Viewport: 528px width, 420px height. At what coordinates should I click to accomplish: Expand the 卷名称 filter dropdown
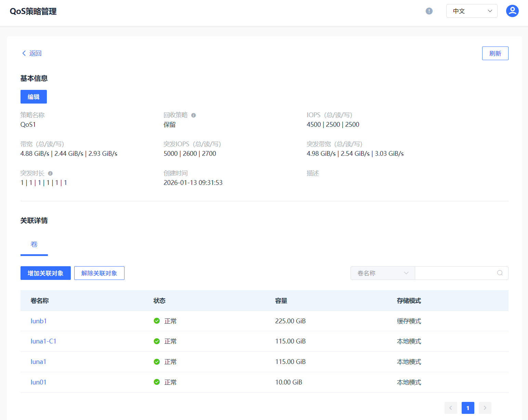click(x=382, y=273)
